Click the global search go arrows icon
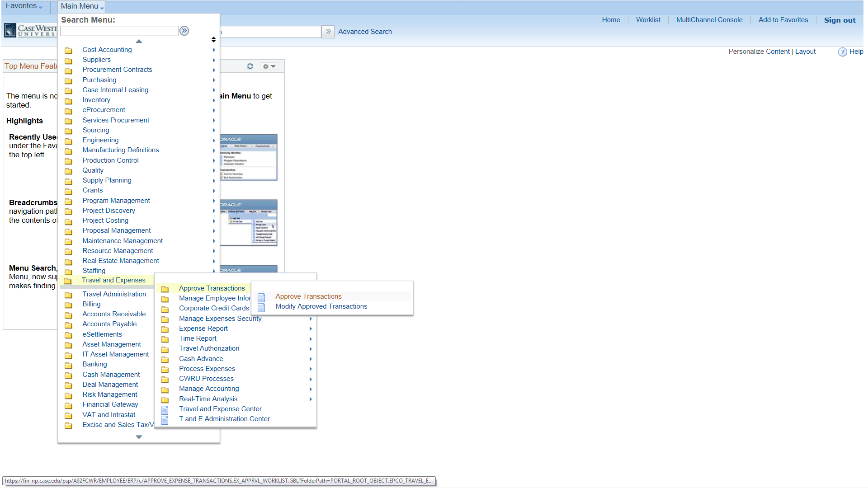This screenshot has width=868, height=488. click(328, 32)
